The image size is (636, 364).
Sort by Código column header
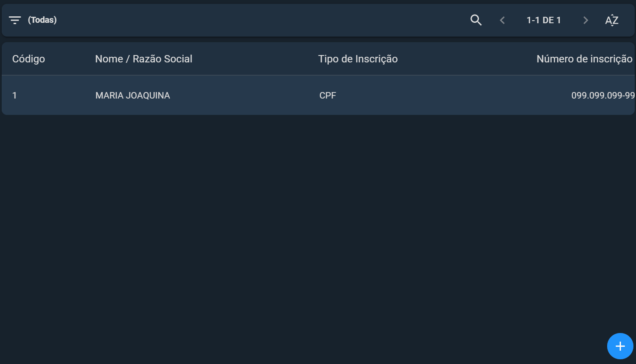(28, 59)
